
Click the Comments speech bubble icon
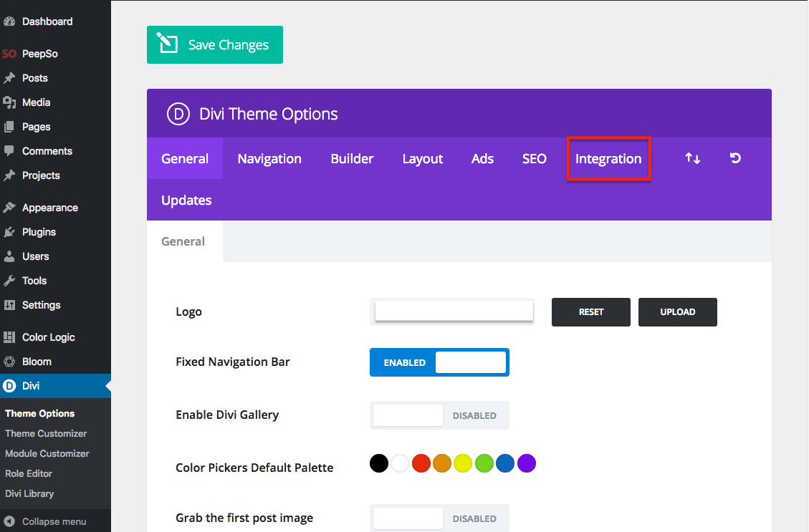(9, 151)
